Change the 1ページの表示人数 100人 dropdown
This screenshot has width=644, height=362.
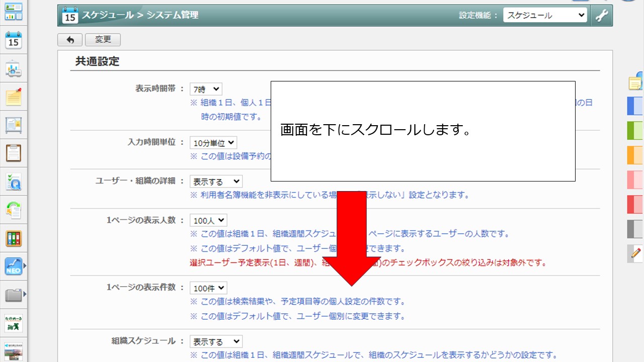coord(208,220)
